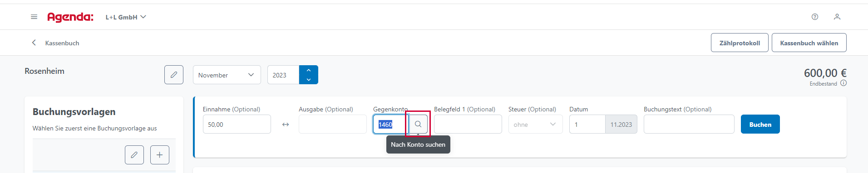Open the user profile icon
The width and height of the screenshot is (868, 173).
837,17
